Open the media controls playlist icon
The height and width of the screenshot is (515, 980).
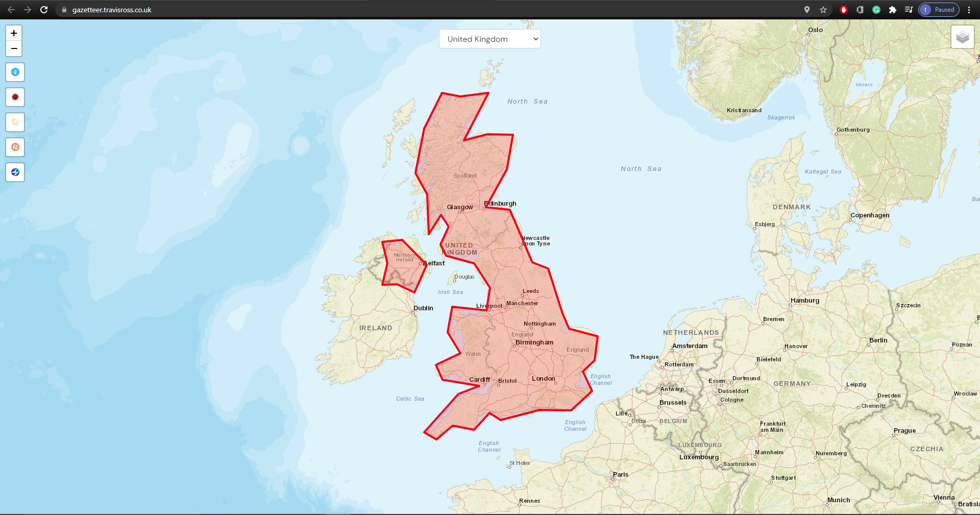tap(909, 10)
